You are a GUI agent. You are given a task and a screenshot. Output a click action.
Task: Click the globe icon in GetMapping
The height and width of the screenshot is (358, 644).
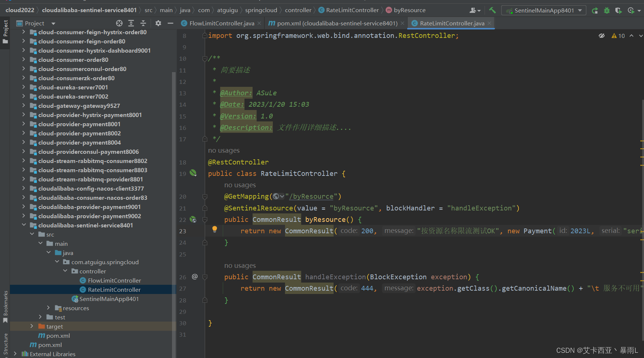click(x=276, y=196)
